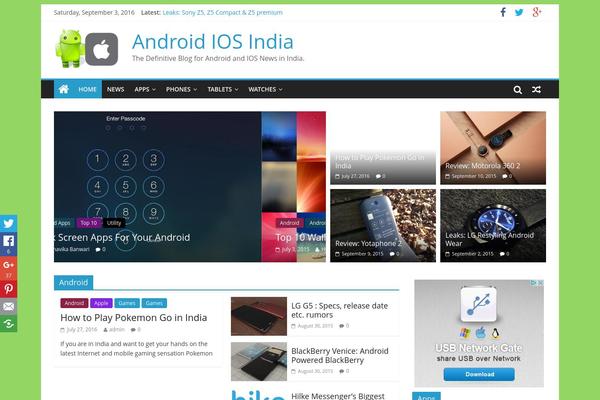600x400 pixels.
Task: Click the USB Network Gate ad heading
Action: tap(479, 348)
